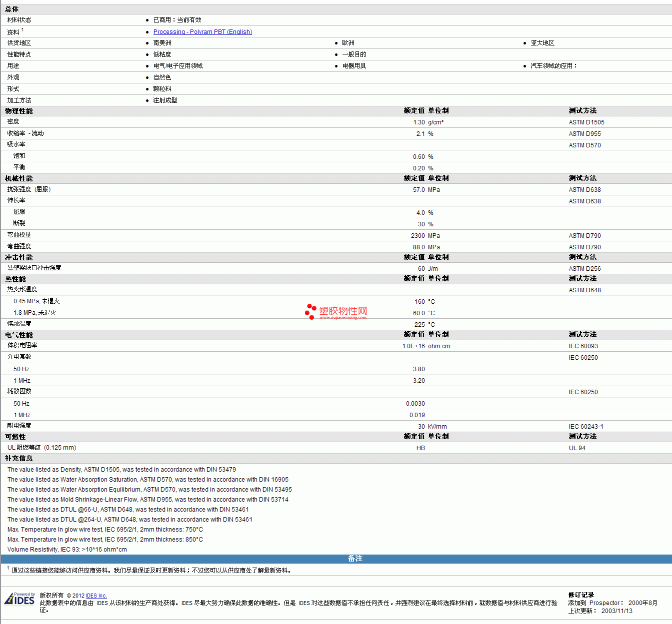Click the 热性能 section header
The image size is (672, 624).
click(x=15, y=279)
